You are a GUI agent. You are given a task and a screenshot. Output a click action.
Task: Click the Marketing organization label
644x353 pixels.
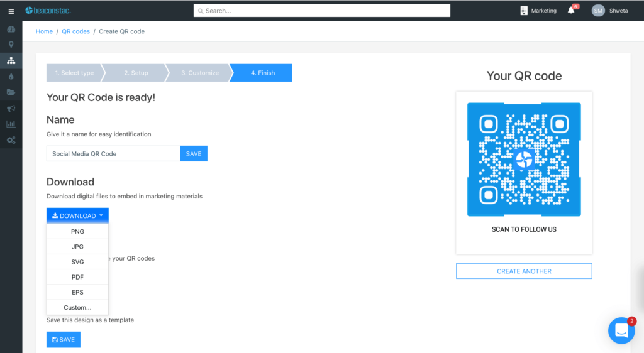coord(544,11)
